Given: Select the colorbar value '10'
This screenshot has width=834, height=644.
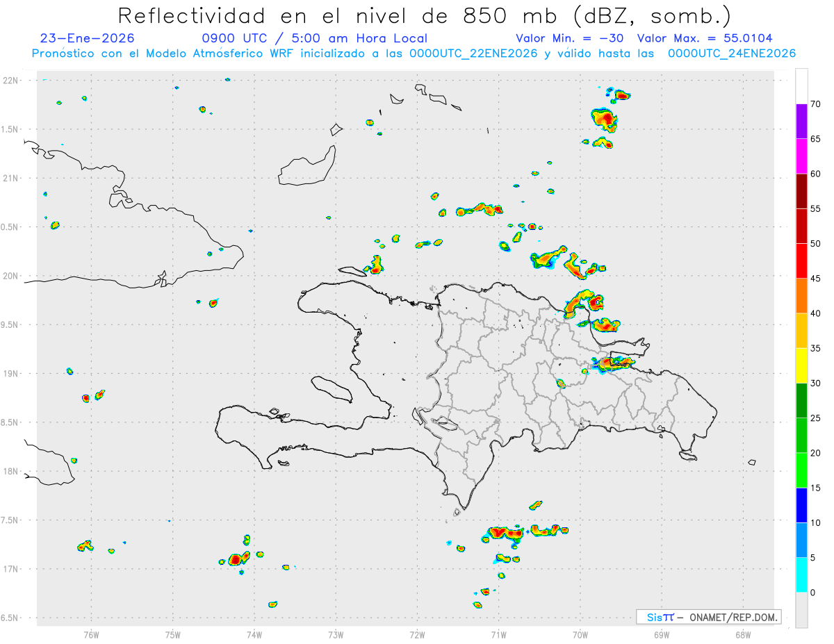Looking at the screenshot, I should tap(815, 522).
